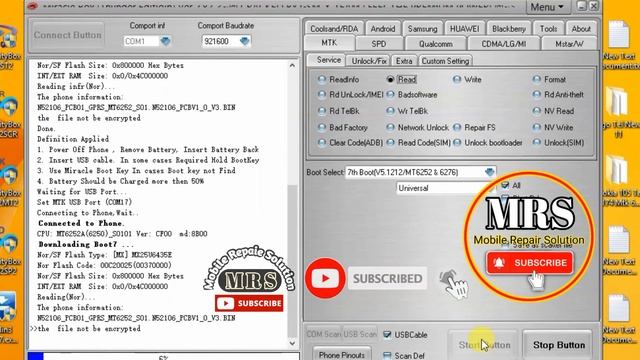Image resolution: width=640 pixels, height=360 pixels.
Task: Open the Extra sub-tab
Action: coord(404,61)
